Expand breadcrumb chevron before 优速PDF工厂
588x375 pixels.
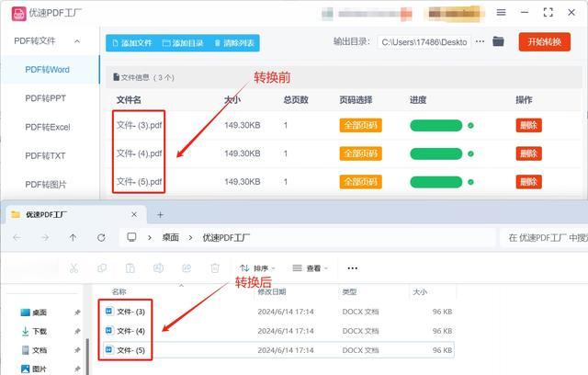[190, 238]
